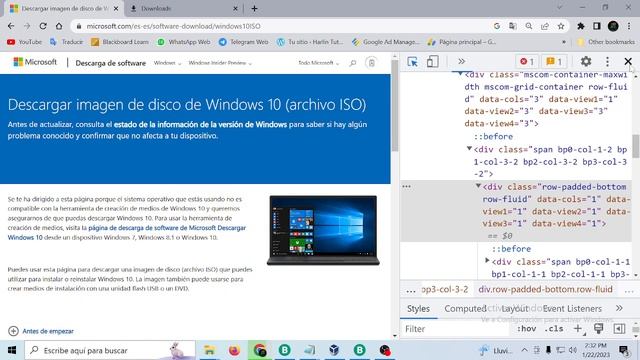This screenshot has width=640, height=360.
Task: Switch to Event Listeners tab
Action: click(x=572, y=309)
